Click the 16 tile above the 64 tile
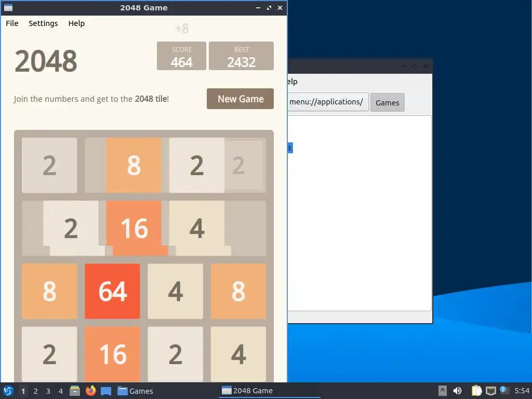 [x=134, y=228]
